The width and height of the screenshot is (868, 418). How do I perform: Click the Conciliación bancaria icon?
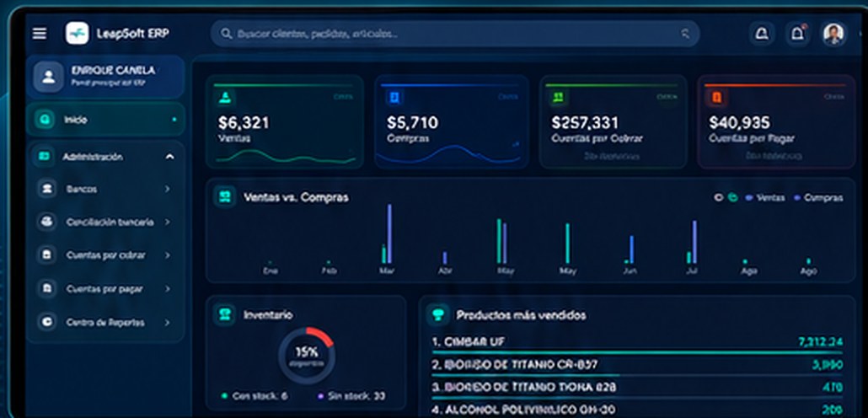tap(47, 222)
